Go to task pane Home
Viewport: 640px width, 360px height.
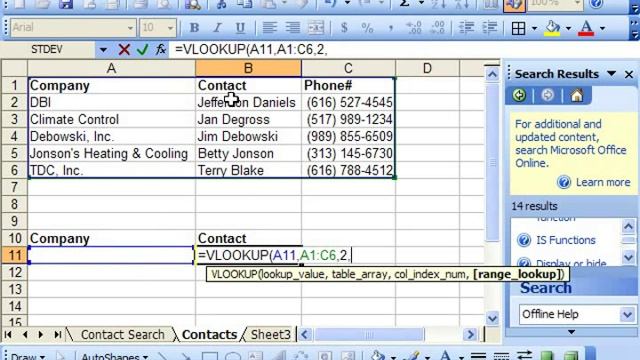tap(577, 96)
